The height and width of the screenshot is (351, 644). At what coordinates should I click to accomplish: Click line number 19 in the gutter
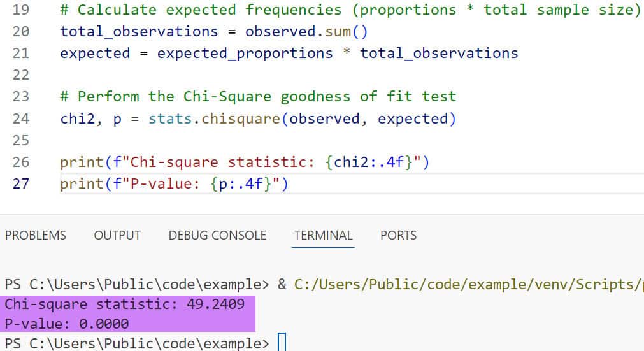21,10
